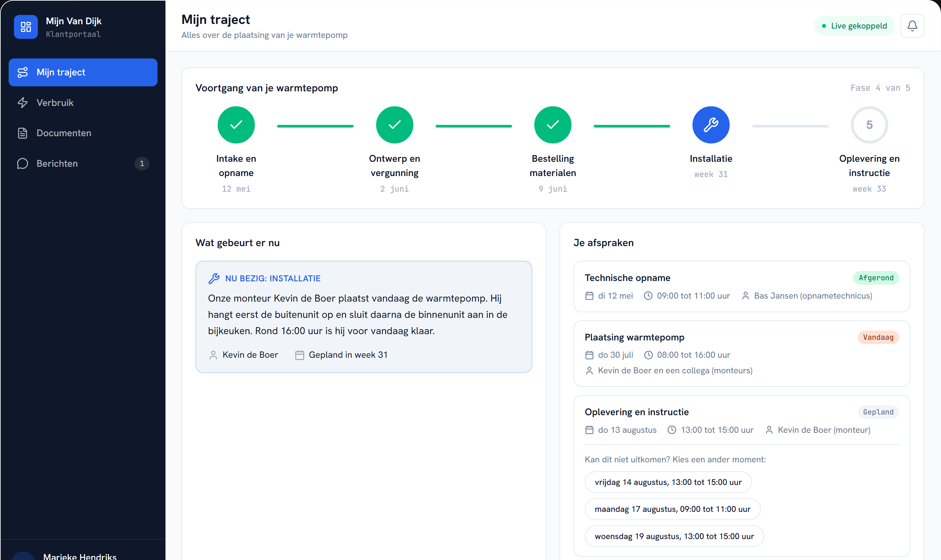Click the Vandaag badge on Plaatsing warmtepomp
The width and height of the screenshot is (941, 560).
coord(878,337)
